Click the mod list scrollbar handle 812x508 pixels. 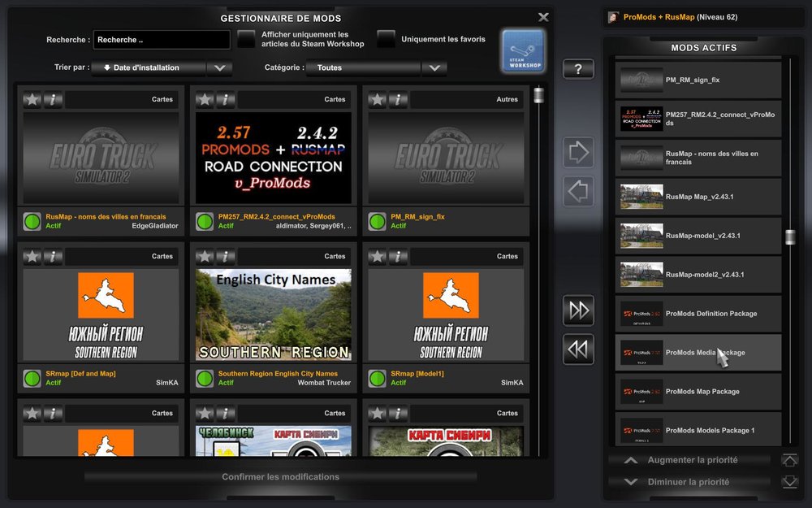click(538, 95)
